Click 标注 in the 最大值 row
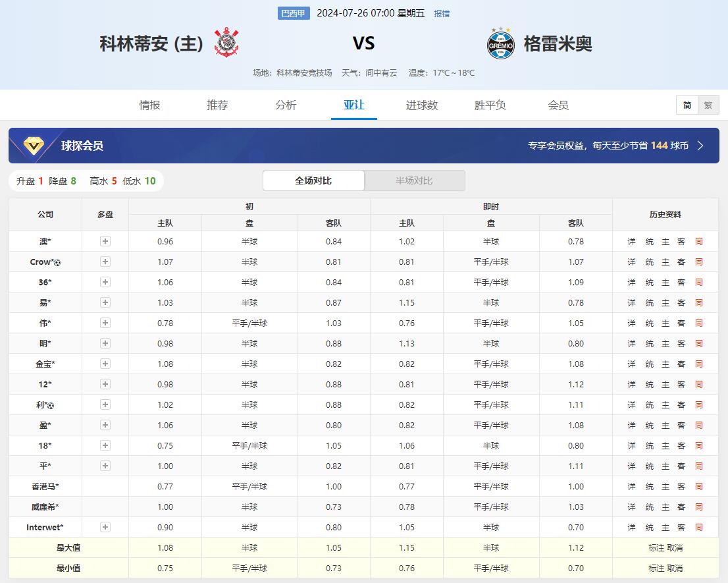Image resolution: width=728 pixels, height=583 pixels. (656, 548)
